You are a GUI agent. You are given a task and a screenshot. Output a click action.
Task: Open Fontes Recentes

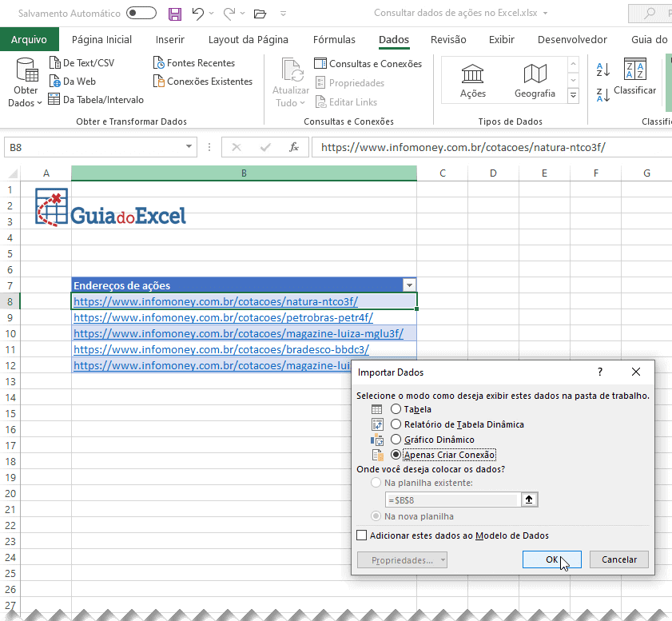pos(194,63)
